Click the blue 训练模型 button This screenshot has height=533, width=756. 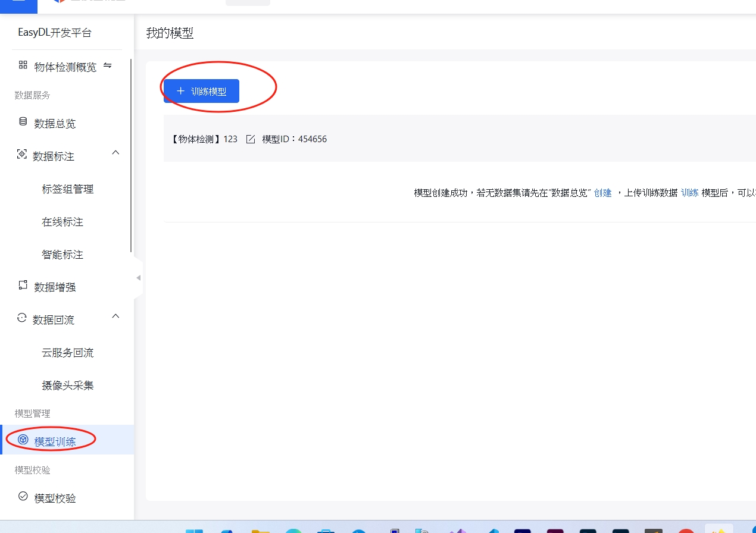pyautogui.click(x=201, y=91)
